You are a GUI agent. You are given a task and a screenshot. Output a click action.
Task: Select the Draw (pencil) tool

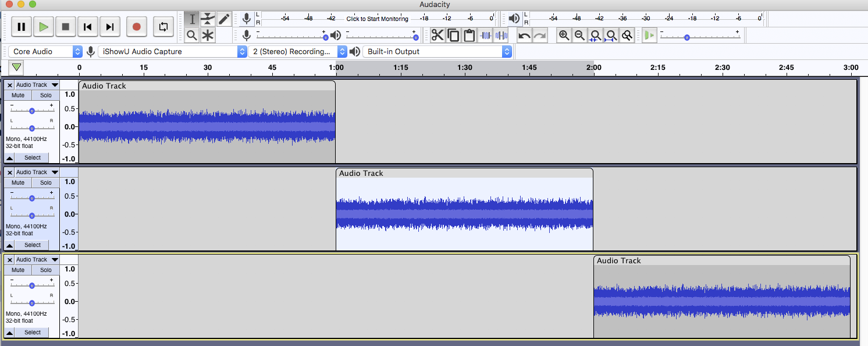click(x=224, y=19)
